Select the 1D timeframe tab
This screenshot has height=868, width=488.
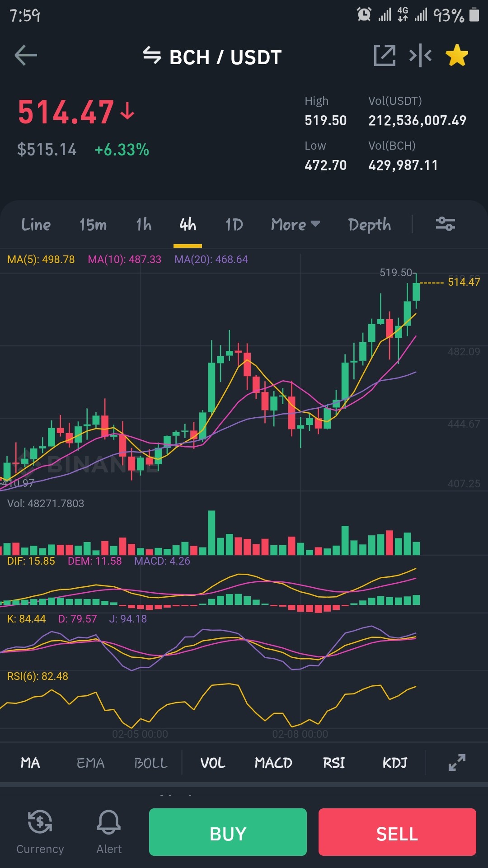point(234,224)
